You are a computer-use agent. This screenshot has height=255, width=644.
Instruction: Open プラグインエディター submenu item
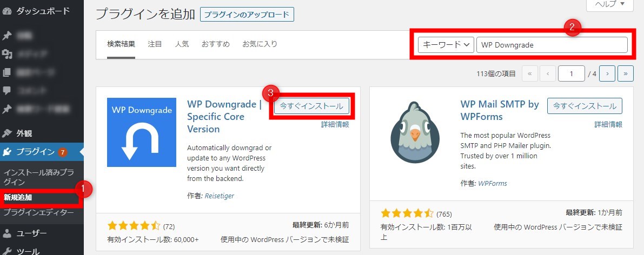(x=38, y=213)
